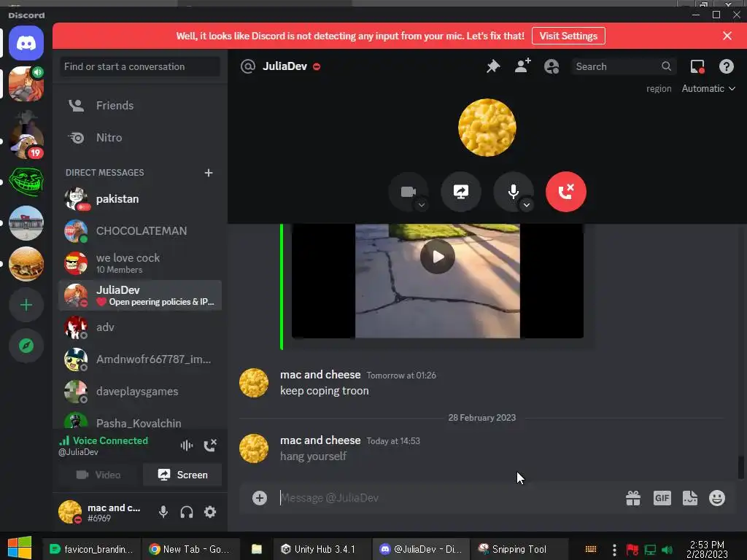Viewport: 747px width, 560px height.
Task: Open the Nitro page
Action: (x=140, y=138)
